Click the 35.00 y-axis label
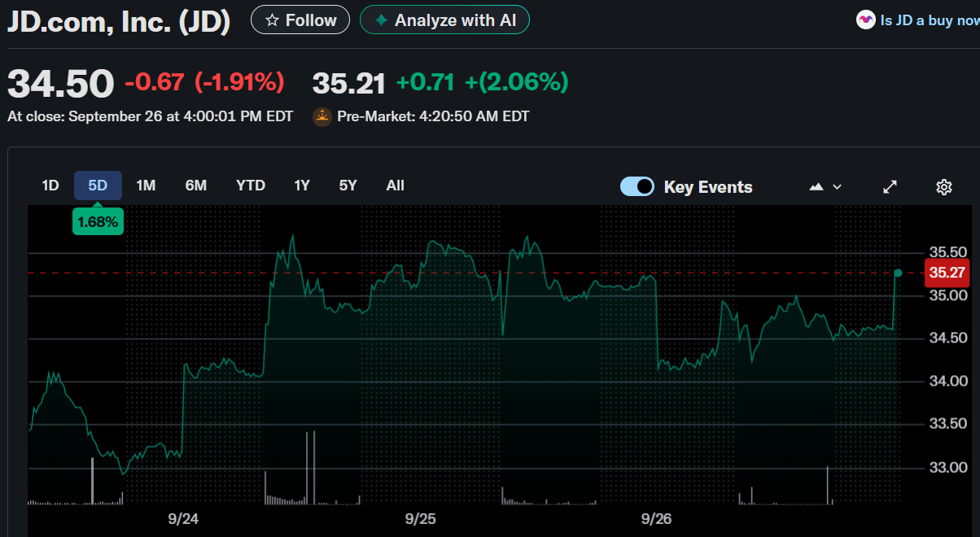Image resolution: width=980 pixels, height=537 pixels. pyautogui.click(x=948, y=295)
